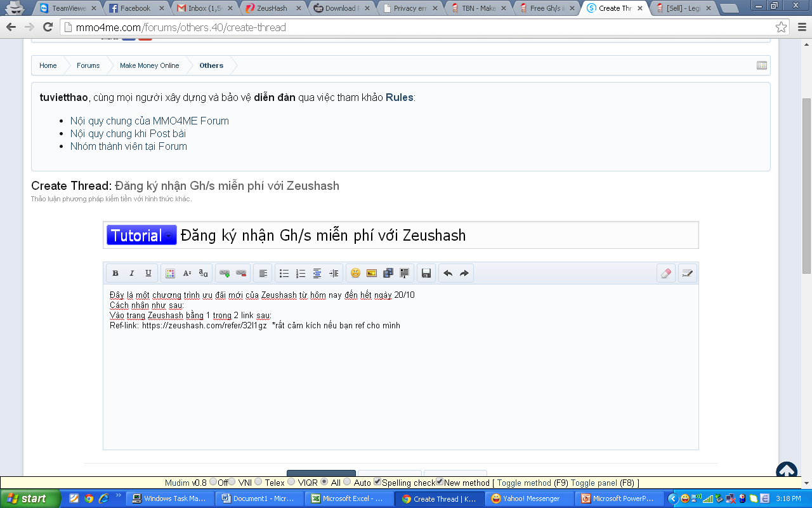Click the Toggle panel link
This screenshot has height=508, width=812.
[594, 483]
